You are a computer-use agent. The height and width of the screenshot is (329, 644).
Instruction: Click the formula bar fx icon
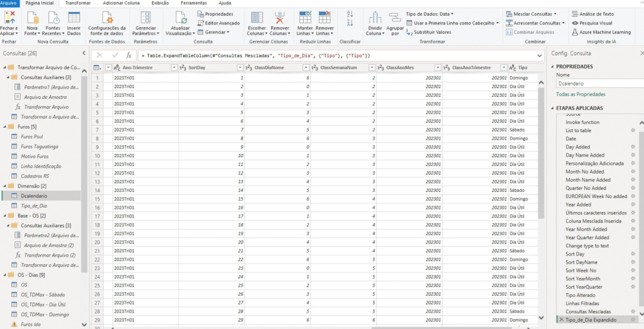[128, 55]
